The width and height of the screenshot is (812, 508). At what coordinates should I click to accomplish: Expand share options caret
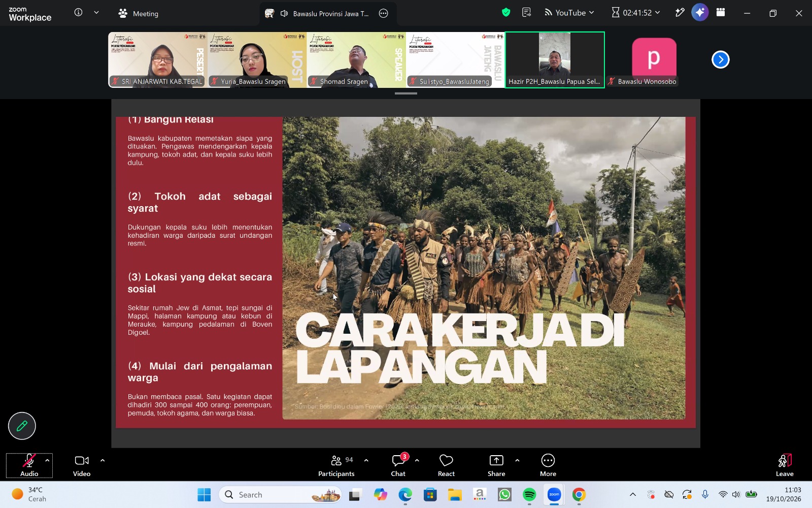pyautogui.click(x=517, y=461)
